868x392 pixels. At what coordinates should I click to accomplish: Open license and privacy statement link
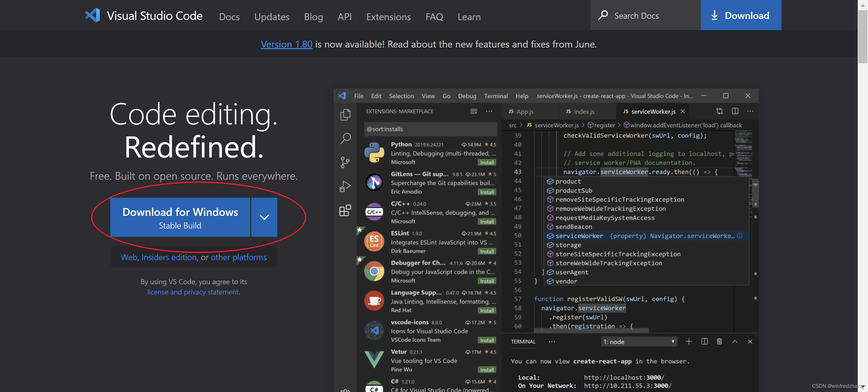point(193,292)
